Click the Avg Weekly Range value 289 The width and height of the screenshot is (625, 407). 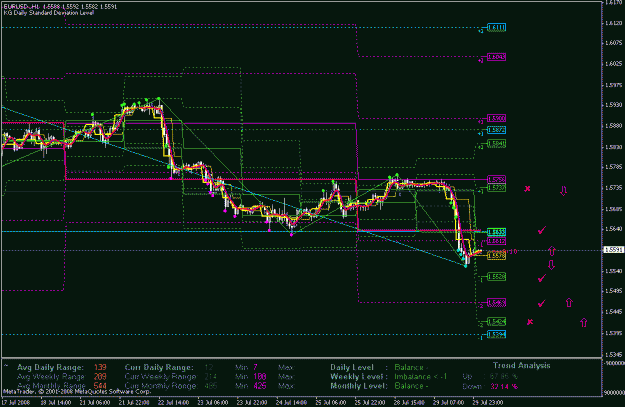100,377
